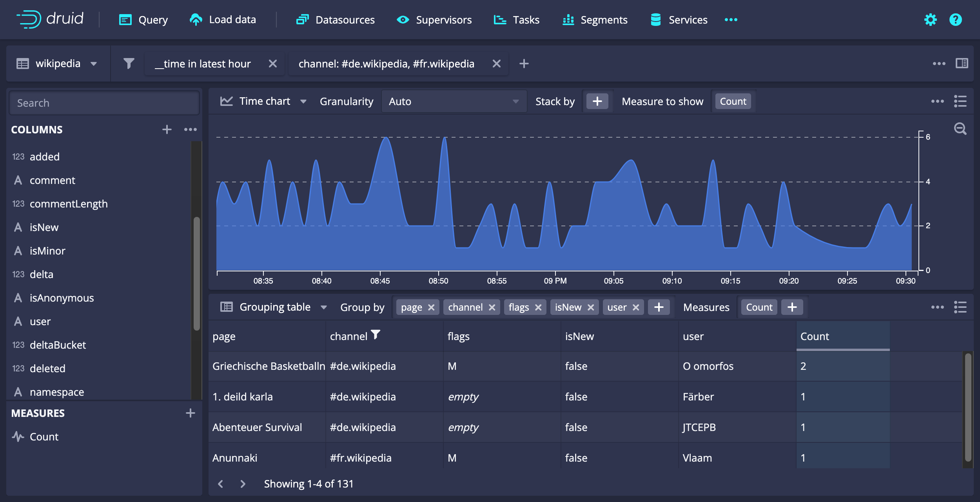Remove flags from Group by
Image resolution: width=980 pixels, height=502 pixels.
click(x=538, y=307)
